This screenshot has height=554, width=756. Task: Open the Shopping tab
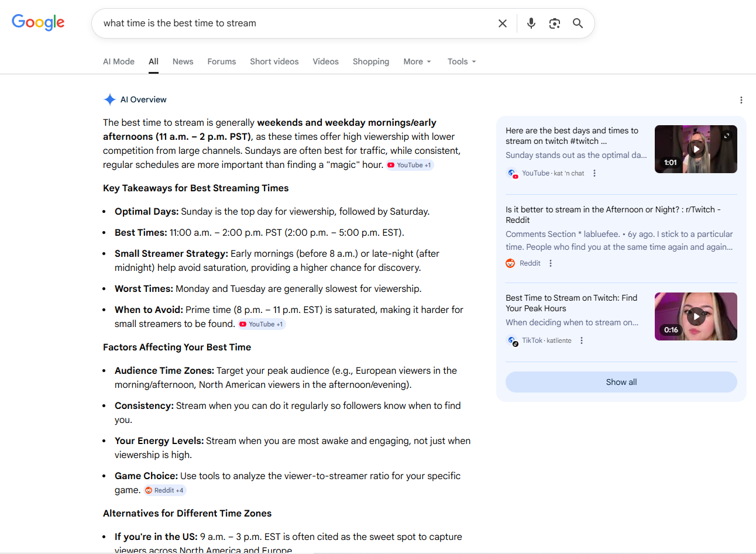371,61
